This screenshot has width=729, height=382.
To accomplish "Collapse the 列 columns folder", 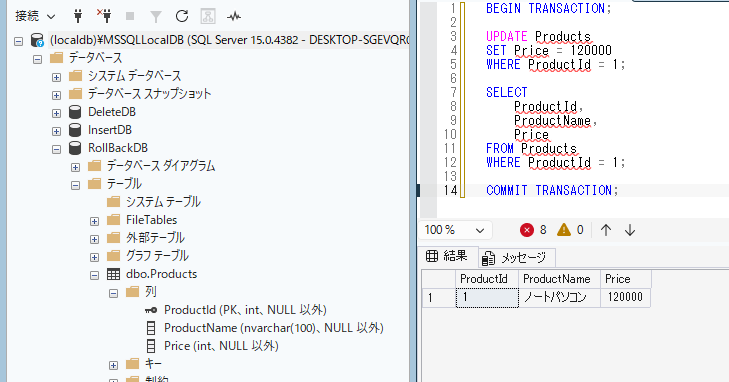I will 113,294.
